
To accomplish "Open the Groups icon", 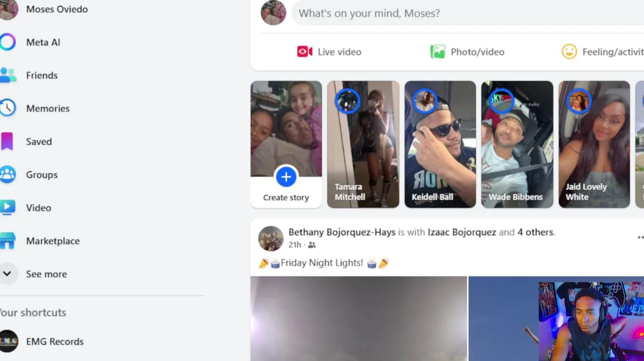I will click(8, 174).
